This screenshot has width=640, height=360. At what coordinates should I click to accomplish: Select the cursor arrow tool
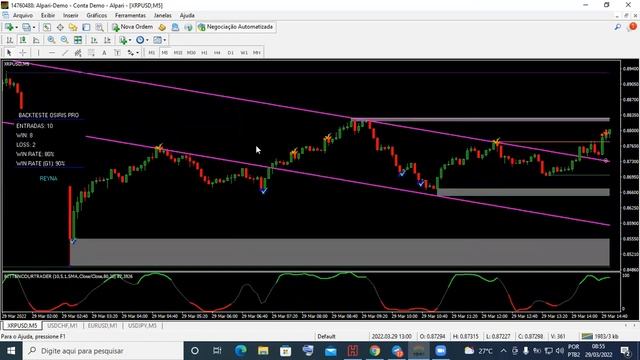click(9, 53)
